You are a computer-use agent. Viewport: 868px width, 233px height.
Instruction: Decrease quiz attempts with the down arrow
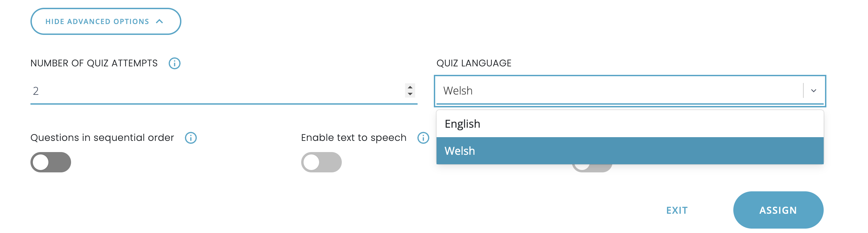pos(410,94)
